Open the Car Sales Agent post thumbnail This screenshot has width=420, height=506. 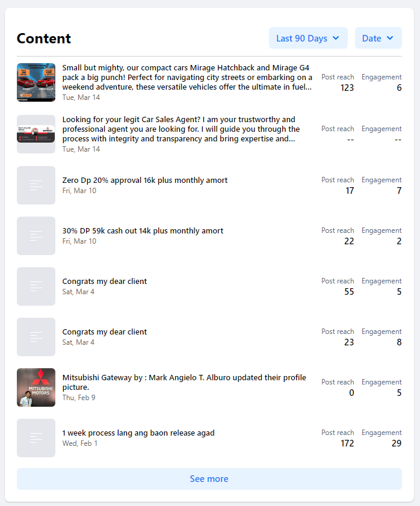36,134
